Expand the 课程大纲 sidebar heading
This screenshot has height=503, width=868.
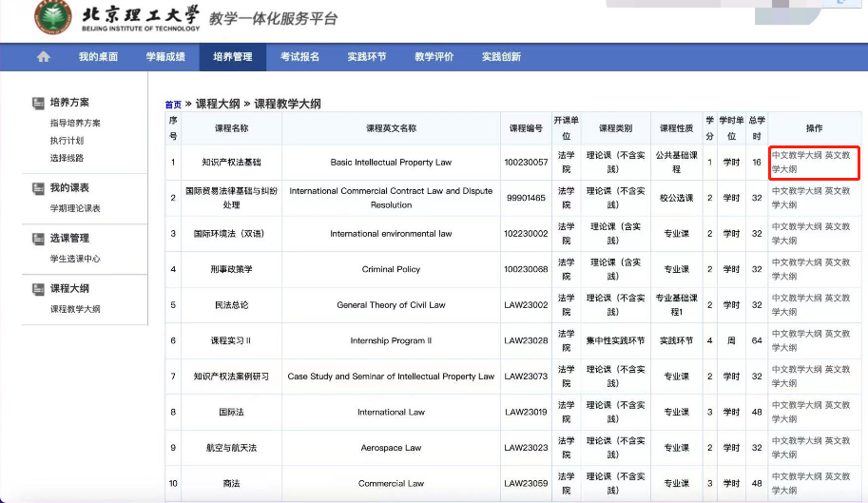pos(69,288)
